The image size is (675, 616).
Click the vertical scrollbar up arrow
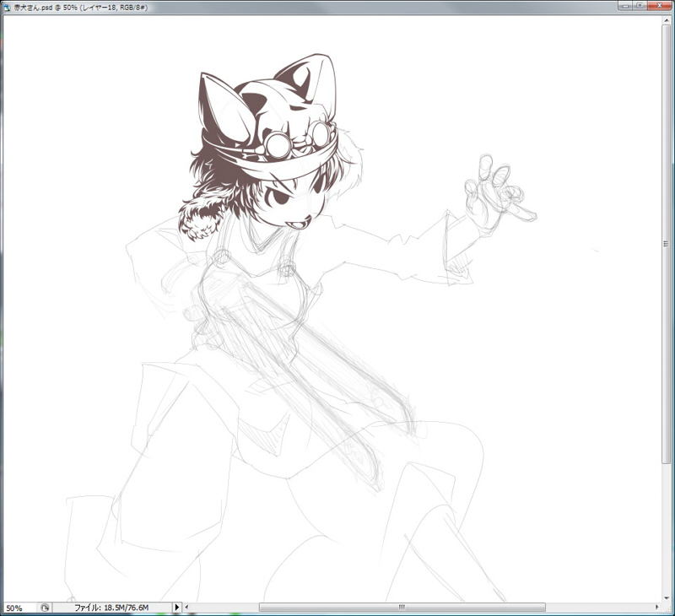coord(667,21)
